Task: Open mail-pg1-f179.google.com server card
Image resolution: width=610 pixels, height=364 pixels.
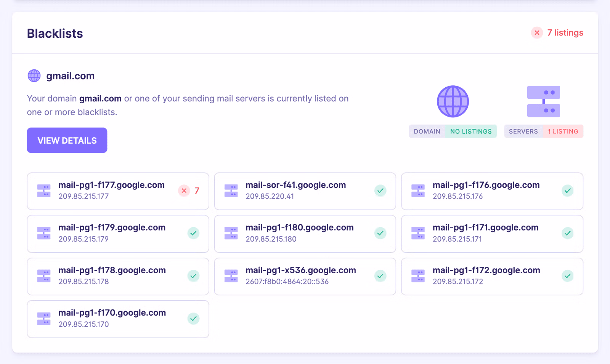Action: point(118,234)
